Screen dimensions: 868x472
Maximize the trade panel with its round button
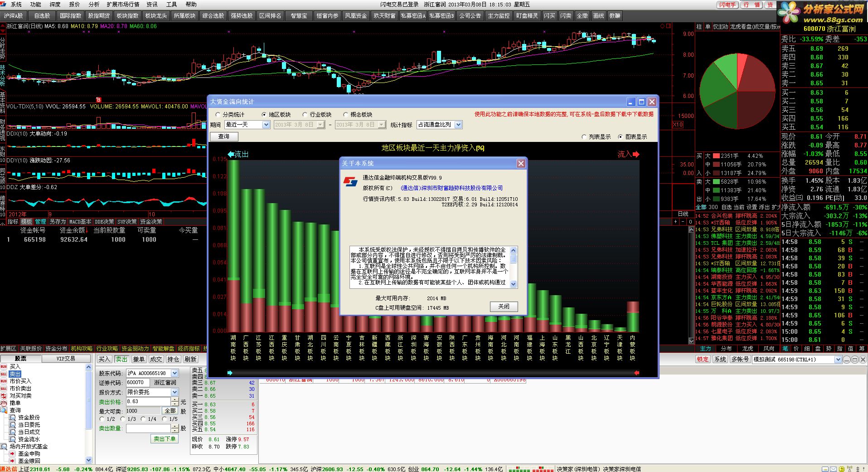tap(854, 360)
